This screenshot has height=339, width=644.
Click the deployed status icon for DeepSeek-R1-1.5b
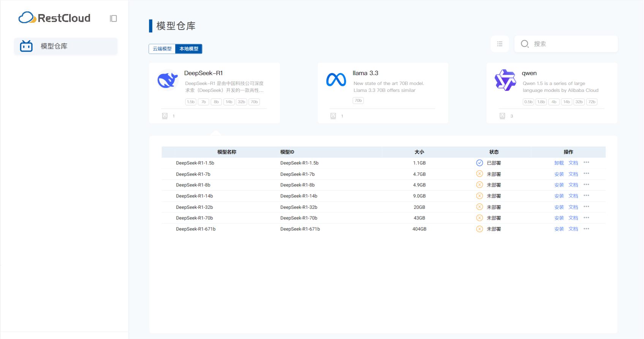479,163
